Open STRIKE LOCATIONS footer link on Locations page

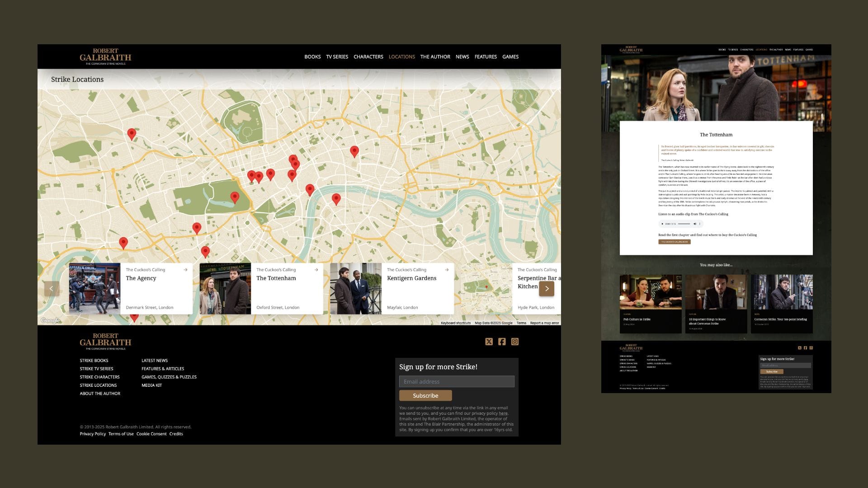(x=98, y=385)
